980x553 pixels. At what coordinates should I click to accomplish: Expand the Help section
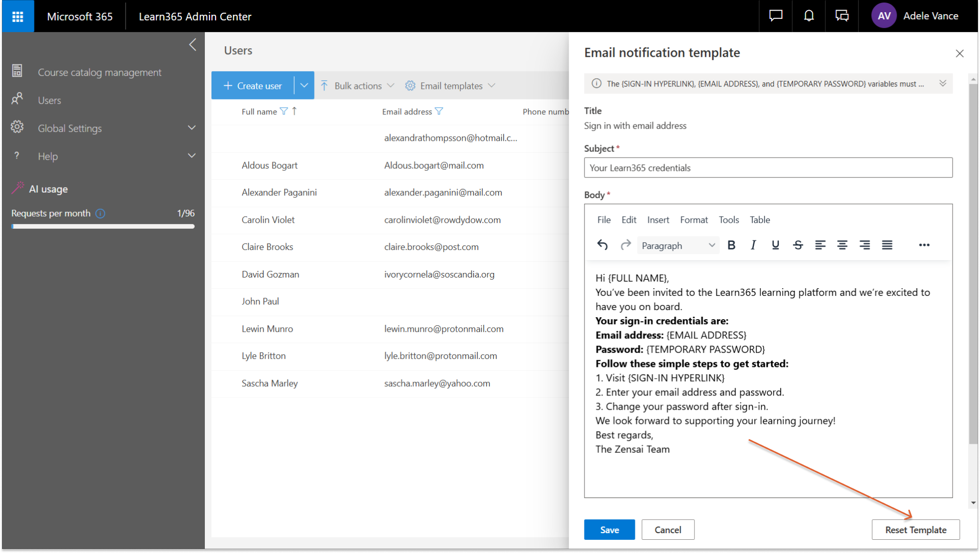click(192, 156)
